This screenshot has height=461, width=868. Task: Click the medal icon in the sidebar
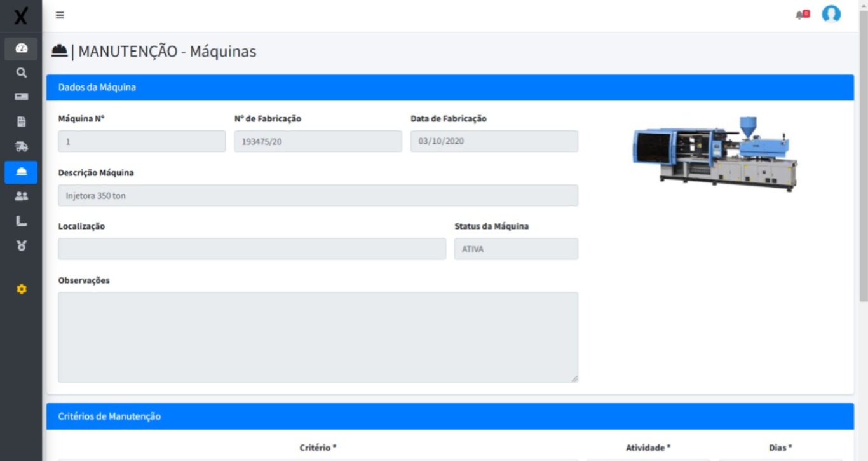coord(21,245)
